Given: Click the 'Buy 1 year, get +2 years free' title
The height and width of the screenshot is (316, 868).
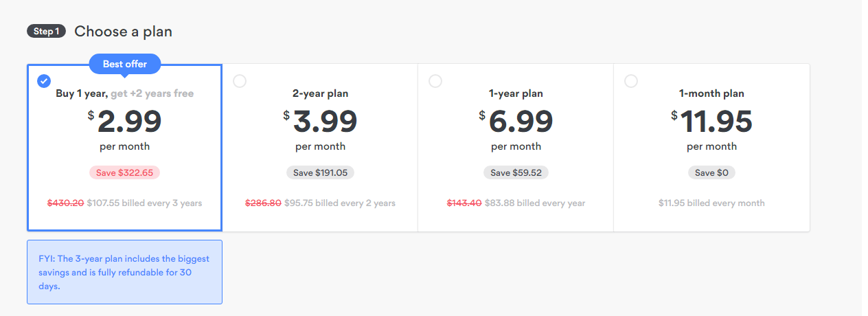Looking at the screenshot, I should pos(124,93).
